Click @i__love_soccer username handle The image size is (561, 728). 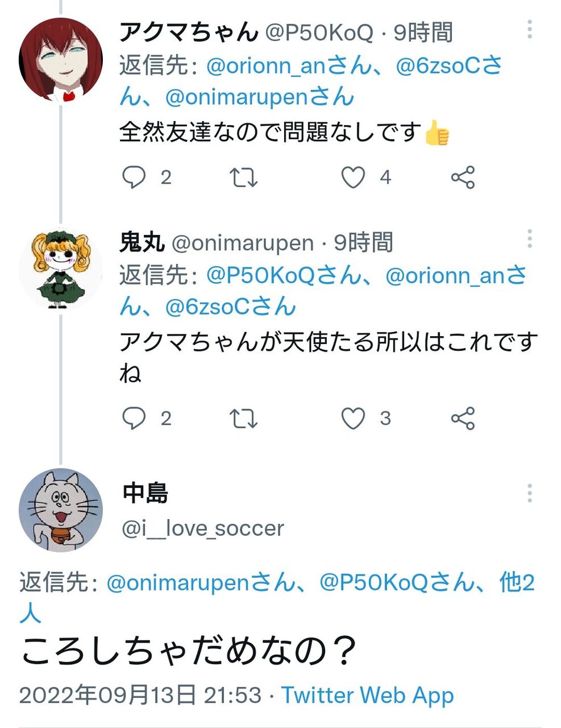203,529
